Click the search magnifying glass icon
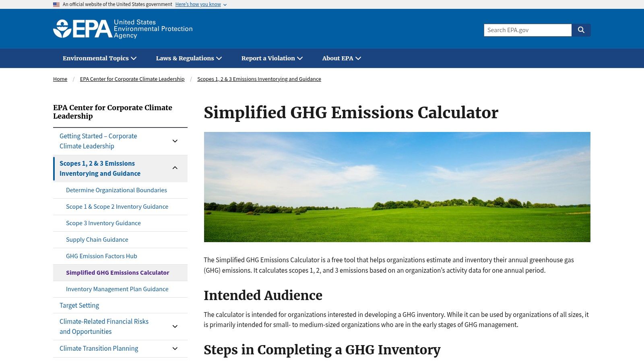 pyautogui.click(x=581, y=30)
